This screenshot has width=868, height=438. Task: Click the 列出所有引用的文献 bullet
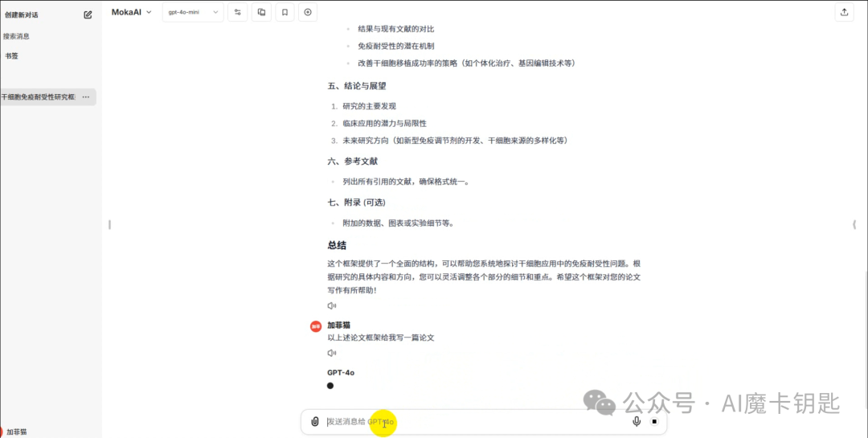(x=407, y=182)
